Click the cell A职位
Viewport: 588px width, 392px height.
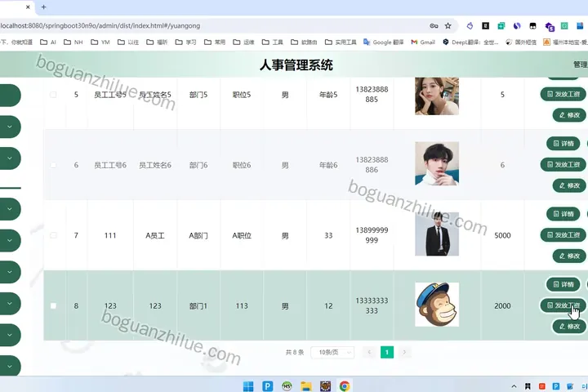242,235
